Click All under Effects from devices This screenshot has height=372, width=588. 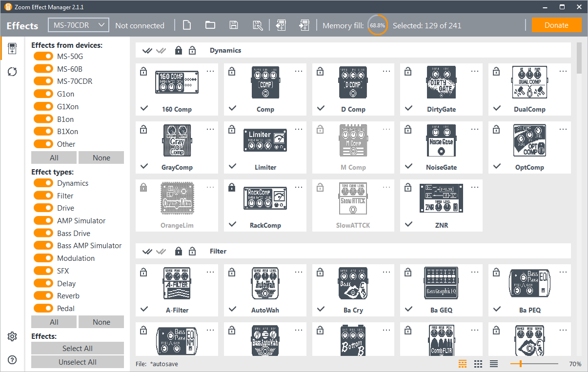54,157
